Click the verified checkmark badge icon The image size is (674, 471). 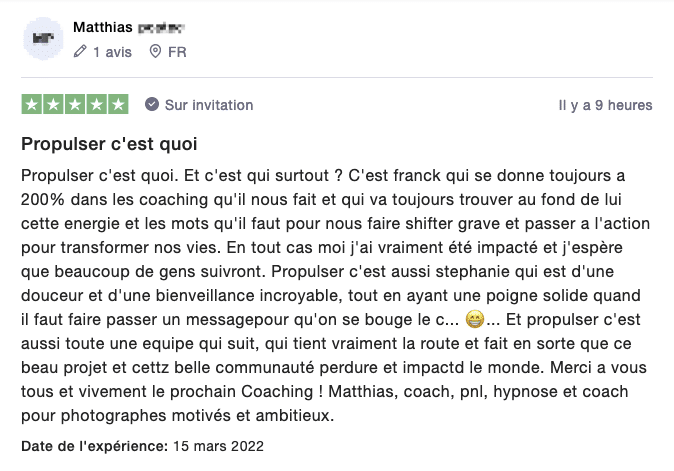click(x=152, y=104)
